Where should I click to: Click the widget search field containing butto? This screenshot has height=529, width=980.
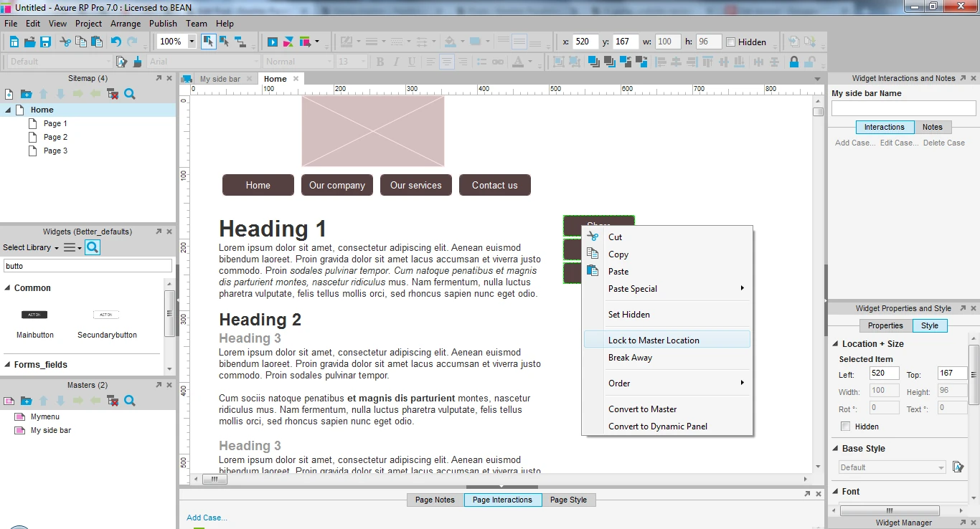(x=88, y=266)
